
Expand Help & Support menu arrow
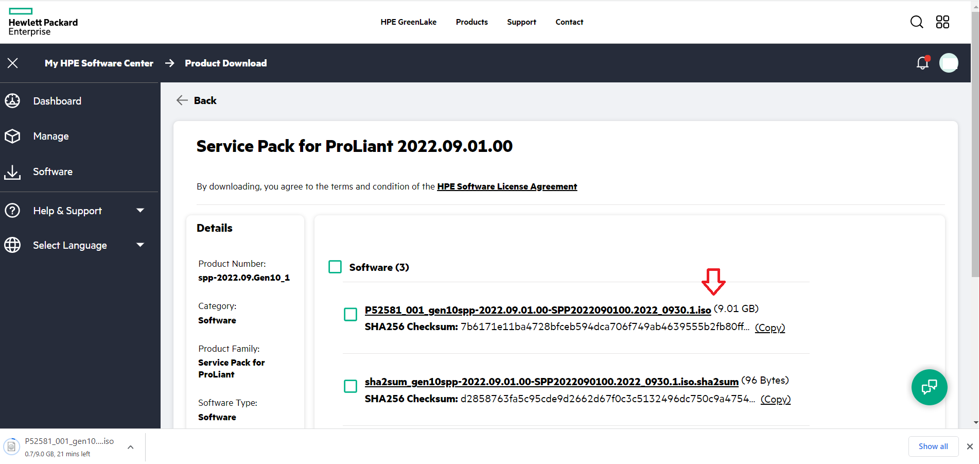[x=140, y=210]
